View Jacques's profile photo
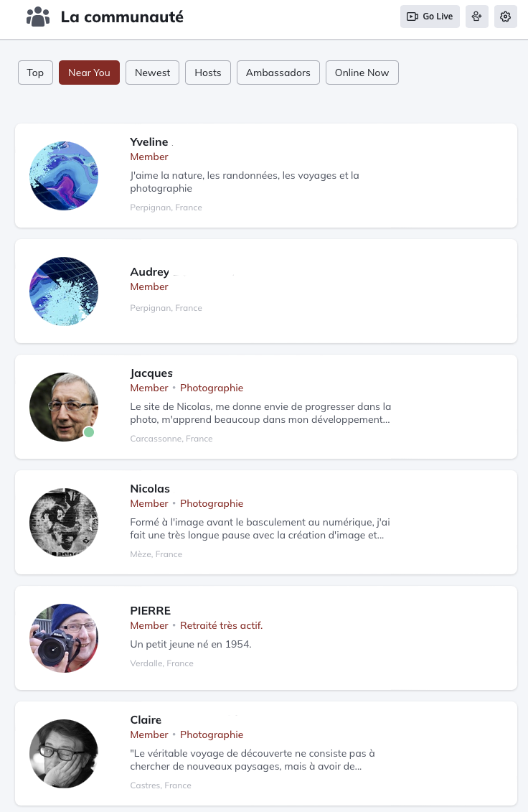 (64, 407)
